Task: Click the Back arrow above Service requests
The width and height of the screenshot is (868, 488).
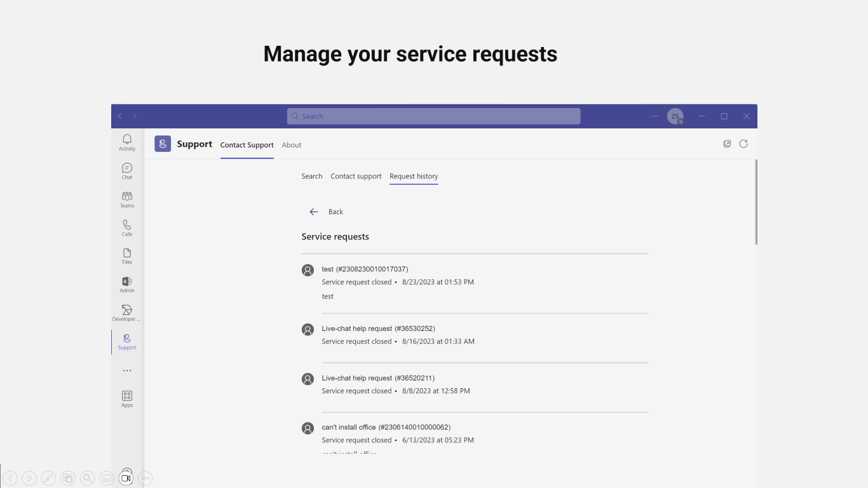Action: click(x=314, y=212)
